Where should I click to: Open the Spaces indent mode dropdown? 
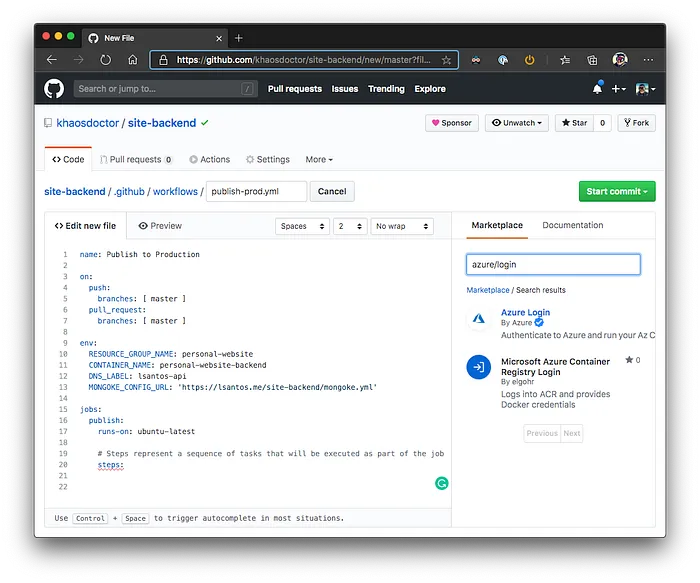[x=302, y=226]
